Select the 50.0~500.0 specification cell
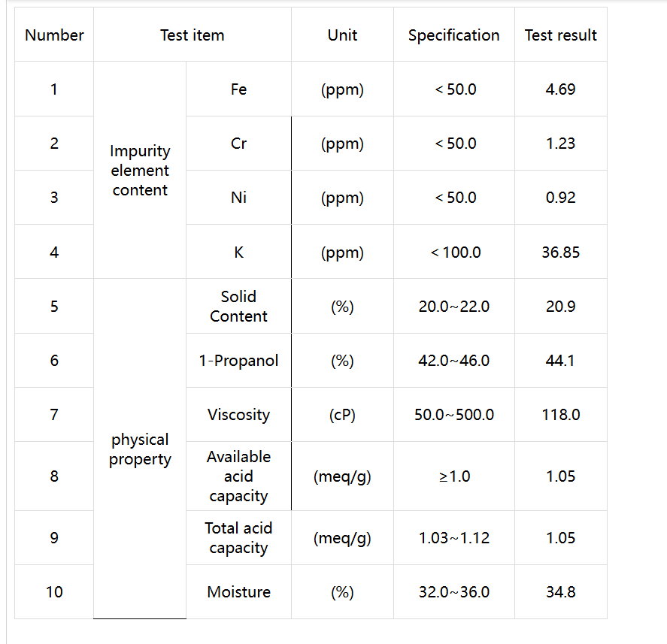 (x=454, y=415)
